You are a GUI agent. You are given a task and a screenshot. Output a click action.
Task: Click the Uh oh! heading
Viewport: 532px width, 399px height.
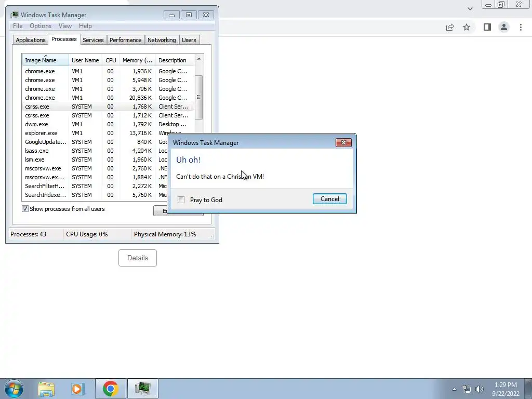[188, 160]
